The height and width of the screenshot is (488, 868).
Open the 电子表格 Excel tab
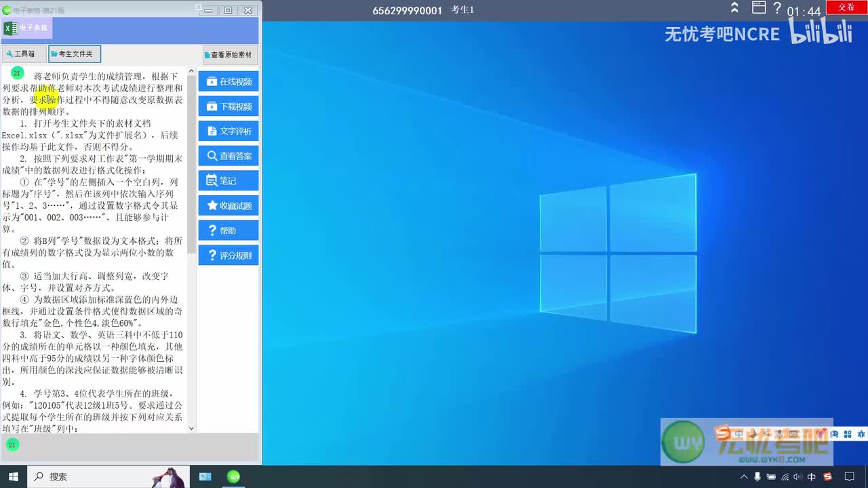[x=27, y=28]
